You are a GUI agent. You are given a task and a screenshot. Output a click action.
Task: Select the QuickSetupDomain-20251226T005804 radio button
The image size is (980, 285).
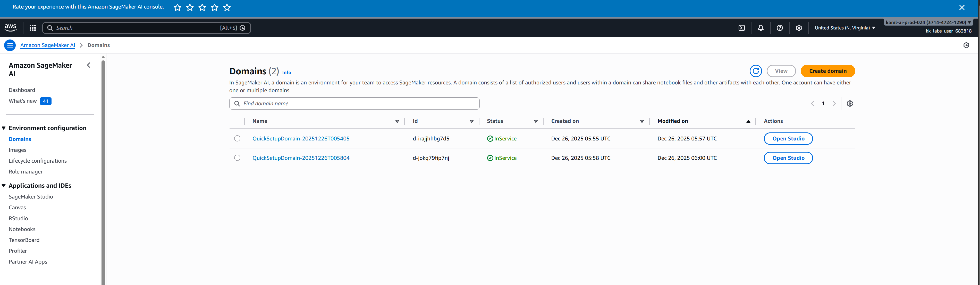click(237, 158)
